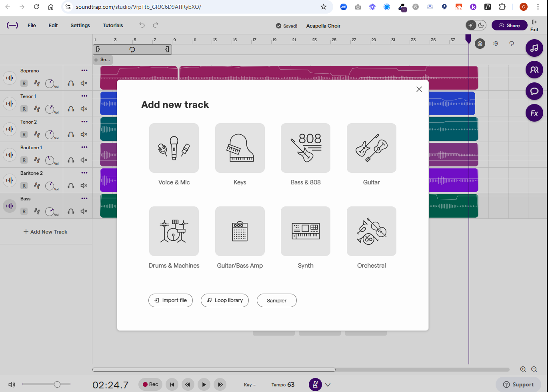Open the Fx panel in right sidebar

(x=534, y=113)
